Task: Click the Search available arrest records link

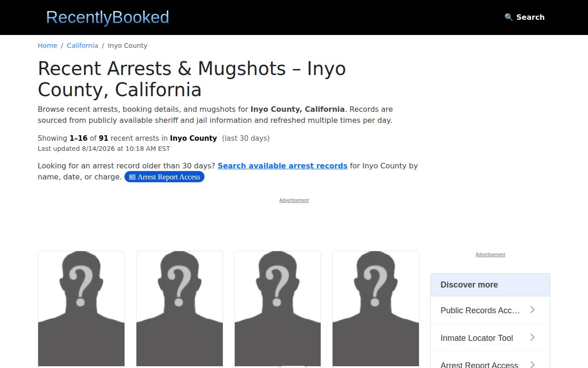Action: (283, 166)
